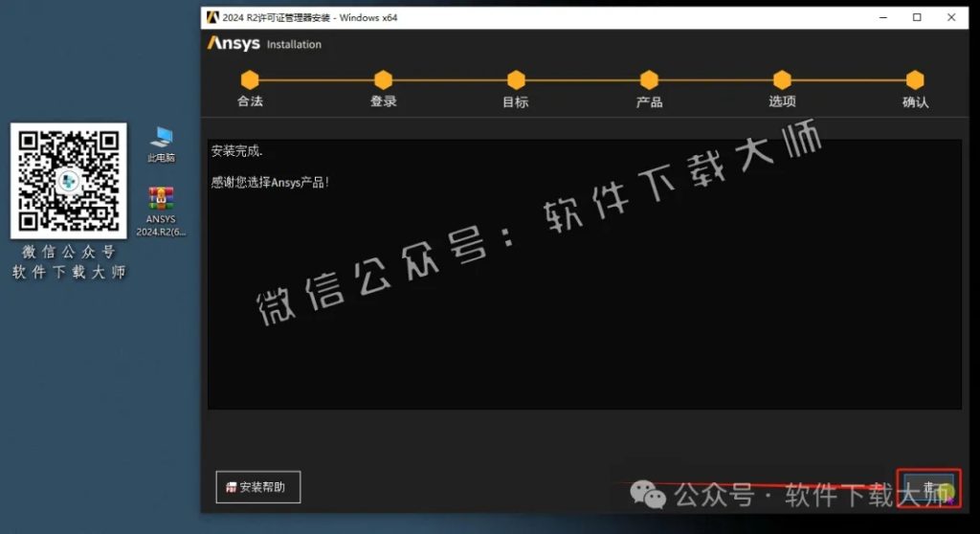The height and width of the screenshot is (534, 980).
Task: Click the exit button in the installer's corner
Action: (928, 488)
